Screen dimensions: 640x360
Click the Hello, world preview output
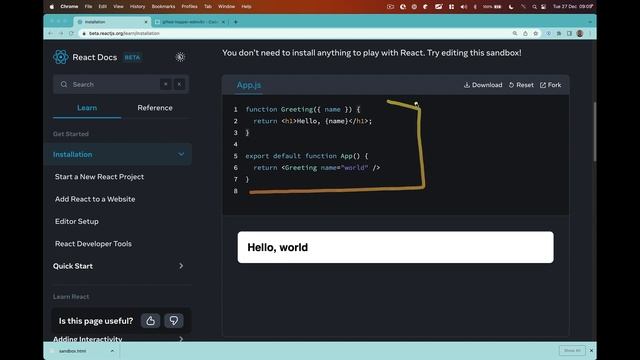[396, 247]
